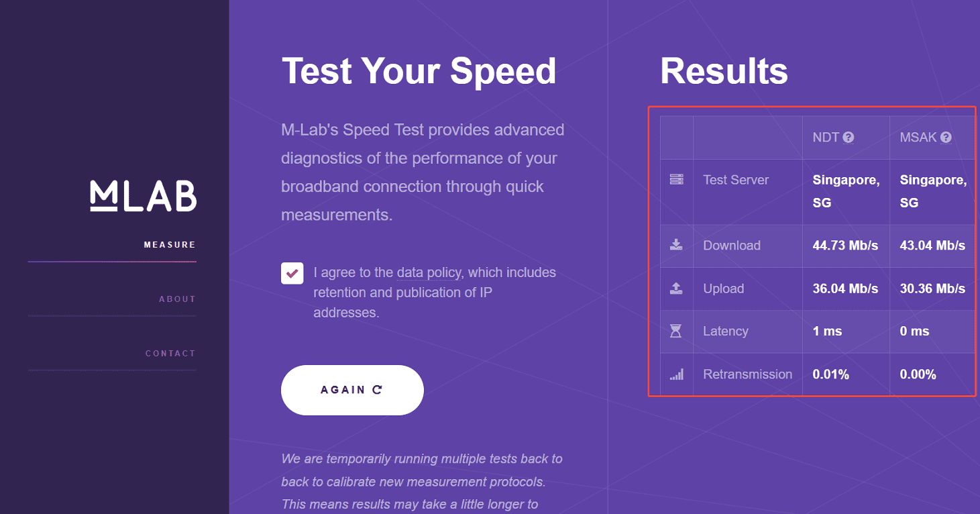Click the MLAB logo in the sidebar

143,196
